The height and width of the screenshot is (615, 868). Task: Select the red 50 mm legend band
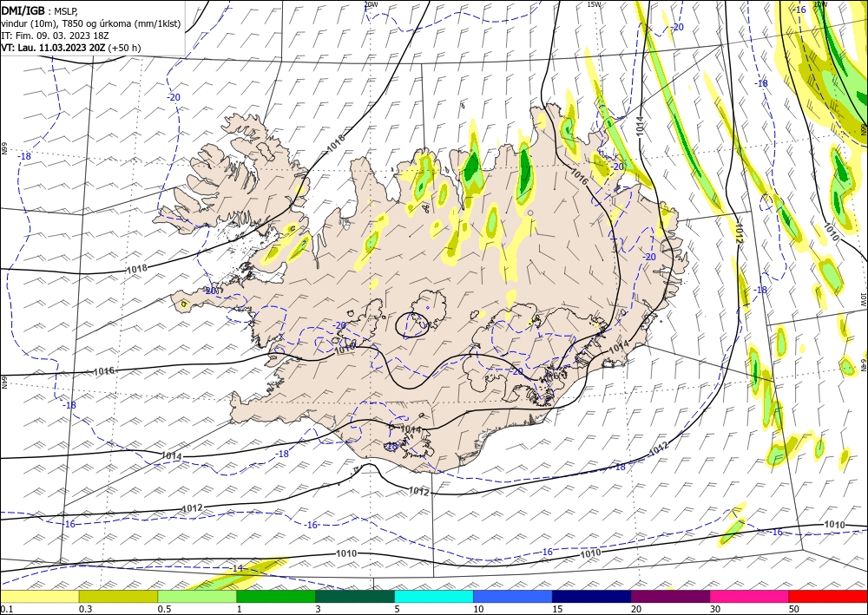828,596
